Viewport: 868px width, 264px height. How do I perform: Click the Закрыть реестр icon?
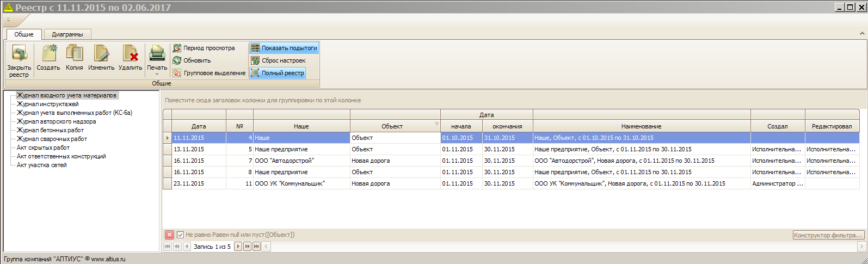coord(19,54)
